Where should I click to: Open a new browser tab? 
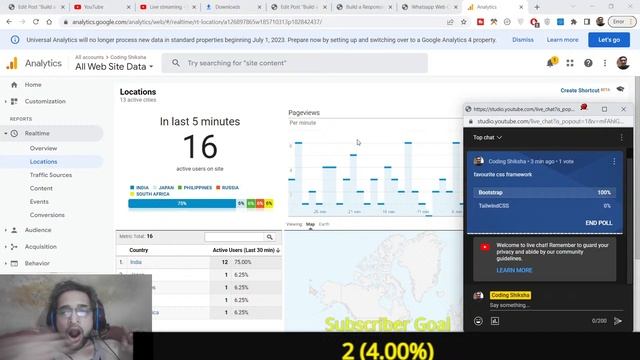coord(537,7)
